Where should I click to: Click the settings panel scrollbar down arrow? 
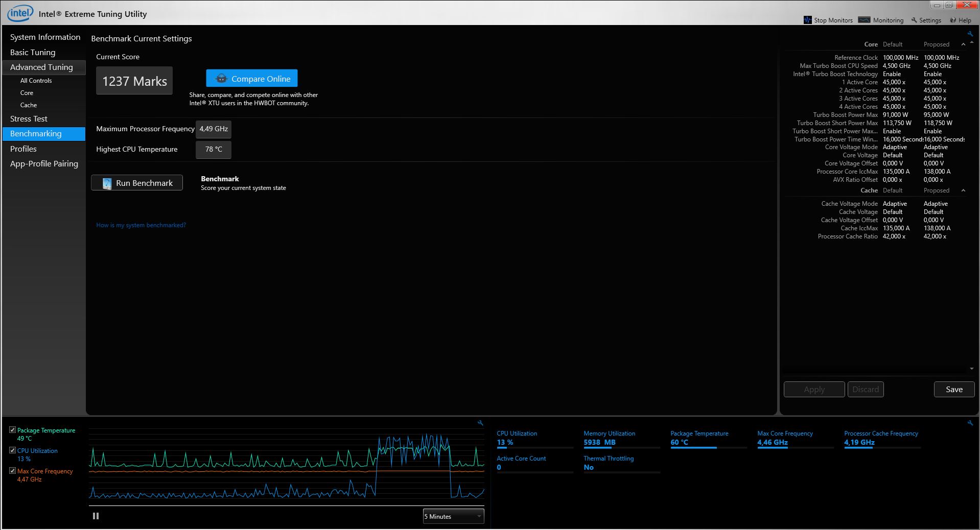971,369
